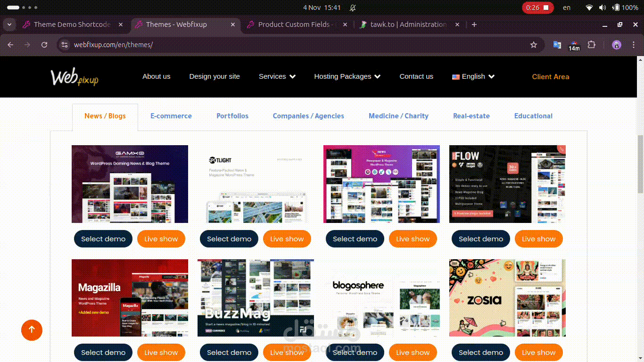Screen dimensions: 644x362
Task: Click the browser back arrow
Action: pyautogui.click(x=10, y=45)
